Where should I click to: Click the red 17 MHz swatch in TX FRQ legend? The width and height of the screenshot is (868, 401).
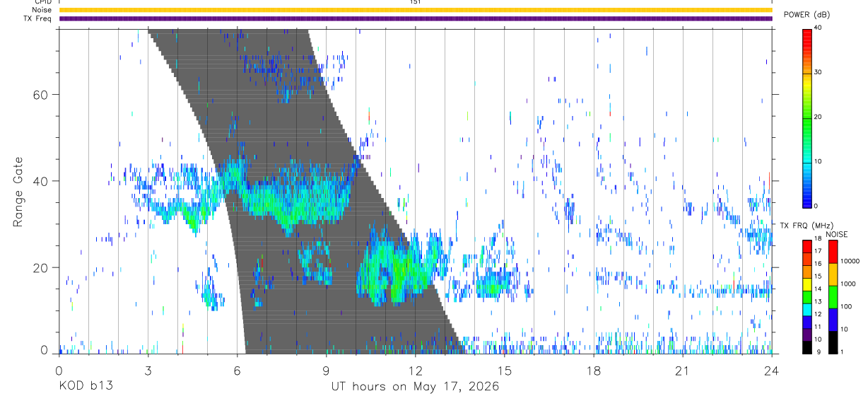click(807, 247)
